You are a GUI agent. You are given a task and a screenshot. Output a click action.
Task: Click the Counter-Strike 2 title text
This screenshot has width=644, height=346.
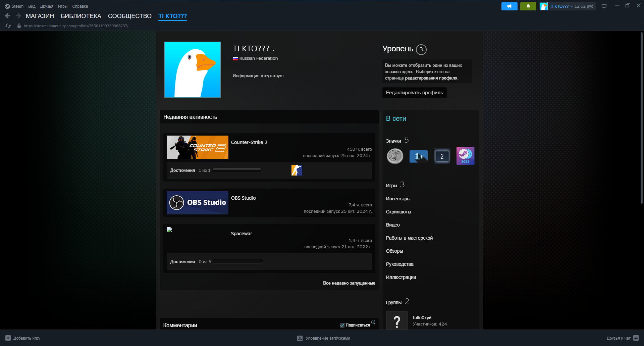point(249,142)
